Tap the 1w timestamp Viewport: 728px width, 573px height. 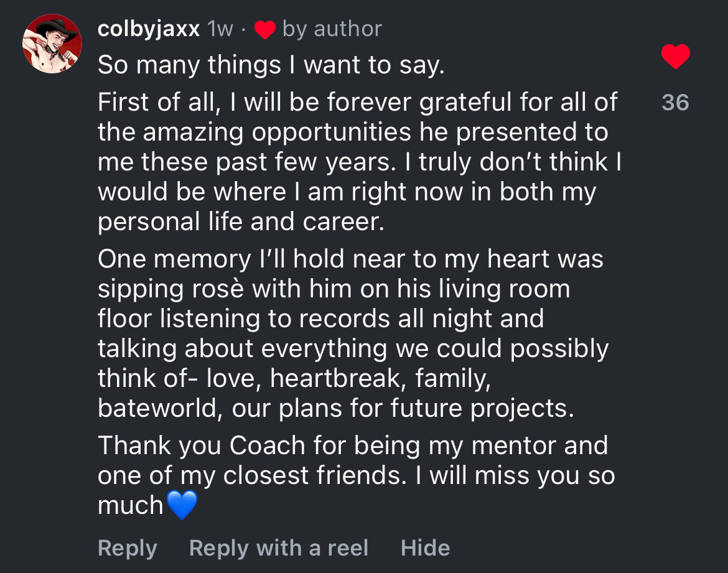click(x=220, y=29)
